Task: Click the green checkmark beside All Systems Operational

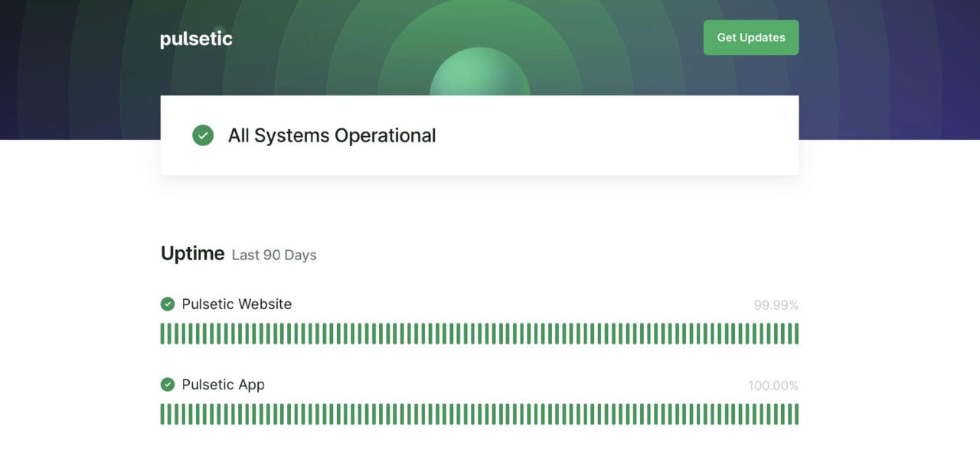Action: click(202, 135)
